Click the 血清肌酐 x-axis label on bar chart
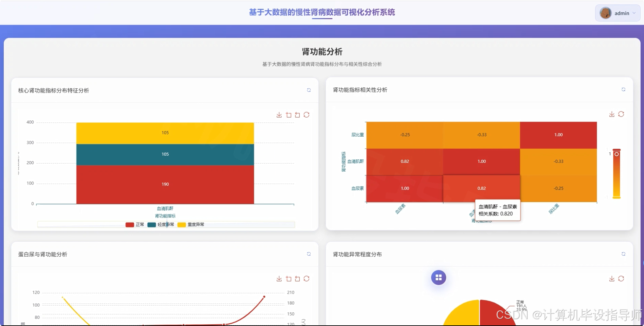 point(165,209)
